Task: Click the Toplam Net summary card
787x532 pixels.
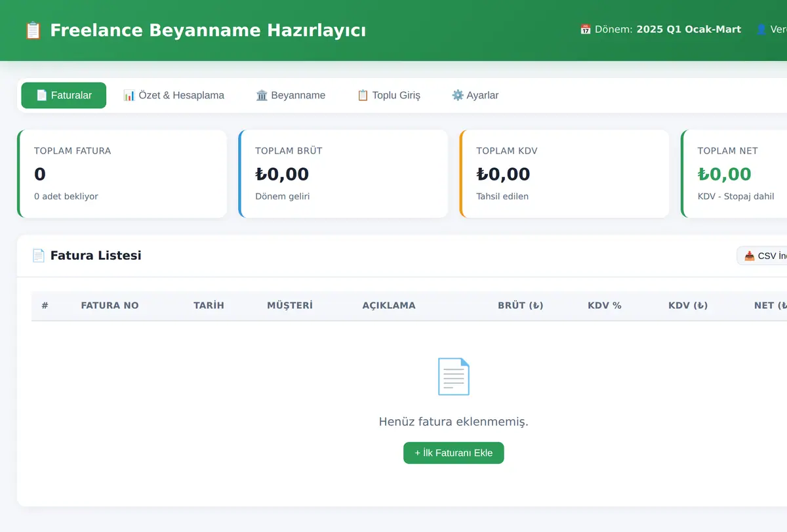Action: pos(734,174)
